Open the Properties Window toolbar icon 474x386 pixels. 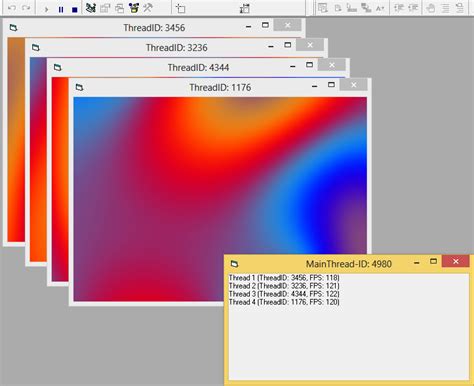point(105,8)
